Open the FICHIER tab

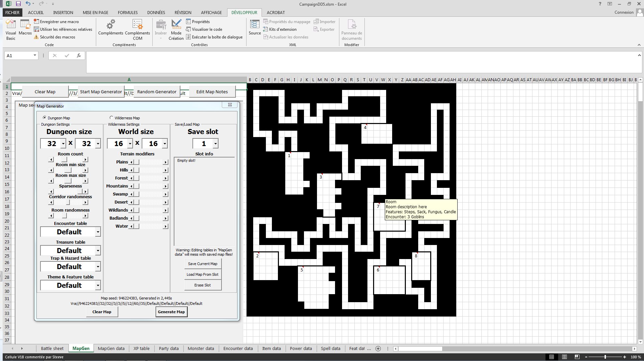[12, 12]
